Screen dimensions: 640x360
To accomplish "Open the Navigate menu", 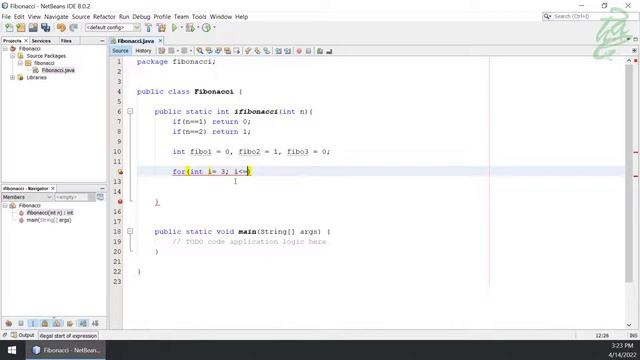I will [x=56, y=17].
